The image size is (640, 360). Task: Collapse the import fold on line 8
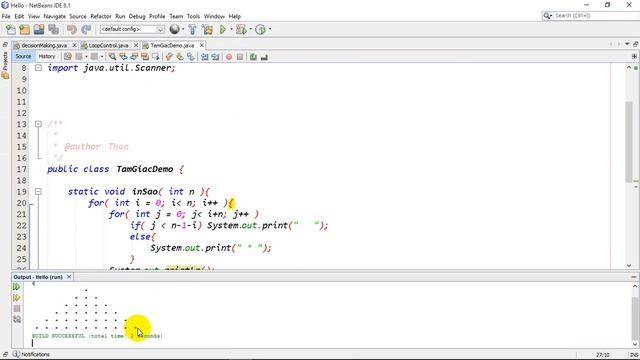(x=38, y=68)
